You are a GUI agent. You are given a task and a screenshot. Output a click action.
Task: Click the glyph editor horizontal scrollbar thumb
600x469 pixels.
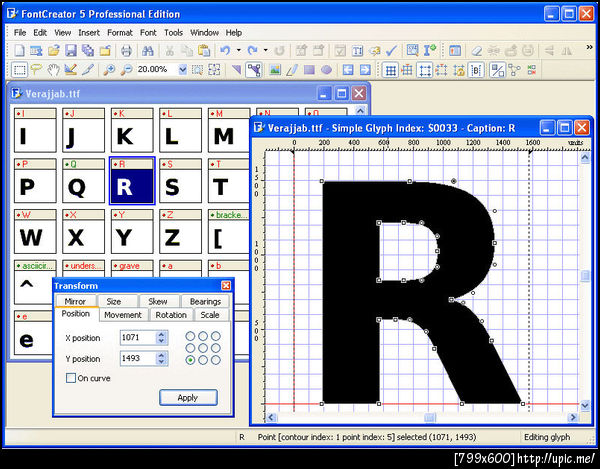coord(430,417)
